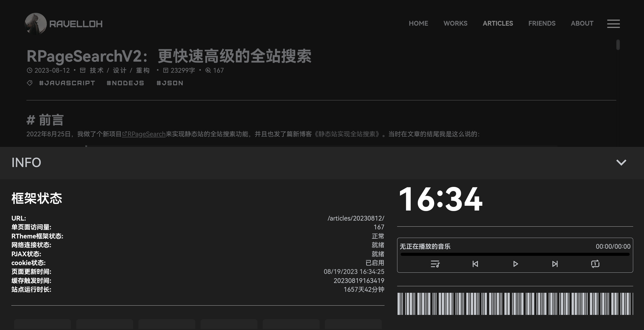The image size is (644, 330).
Task: Click the 无正在播放的音乐 track title
Action: click(425, 246)
